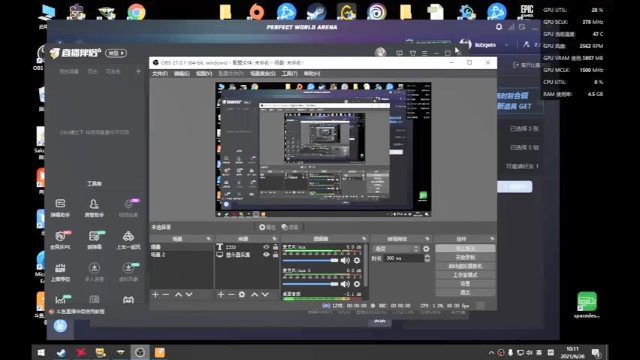The width and height of the screenshot is (640, 360).
Task: Add a new source with the plus icon
Action: [221, 294]
